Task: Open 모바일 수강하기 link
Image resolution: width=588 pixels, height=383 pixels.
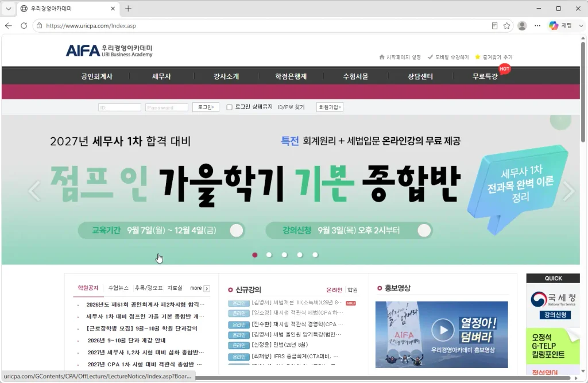Action: point(448,57)
